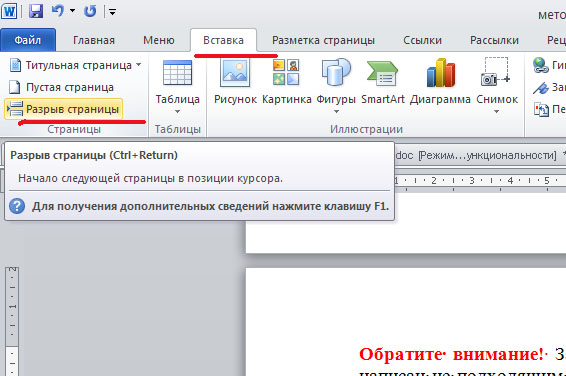The height and width of the screenshot is (376, 566).
Task: Open the Разметка страницы tab
Action: (323, 40)
